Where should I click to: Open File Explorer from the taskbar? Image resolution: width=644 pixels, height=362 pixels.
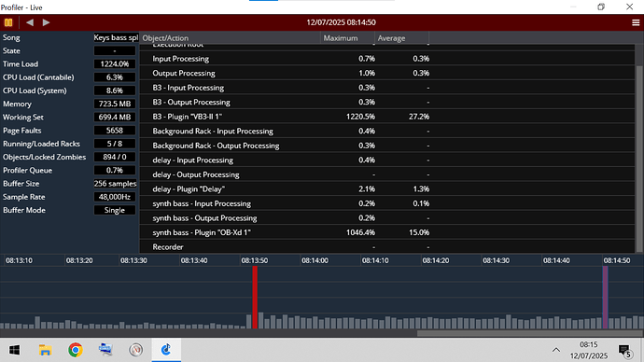tap(45, 350)
